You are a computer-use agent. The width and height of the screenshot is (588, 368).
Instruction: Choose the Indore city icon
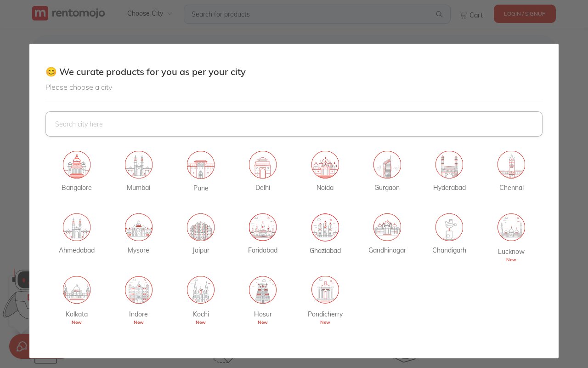click(x=139, y=290)
